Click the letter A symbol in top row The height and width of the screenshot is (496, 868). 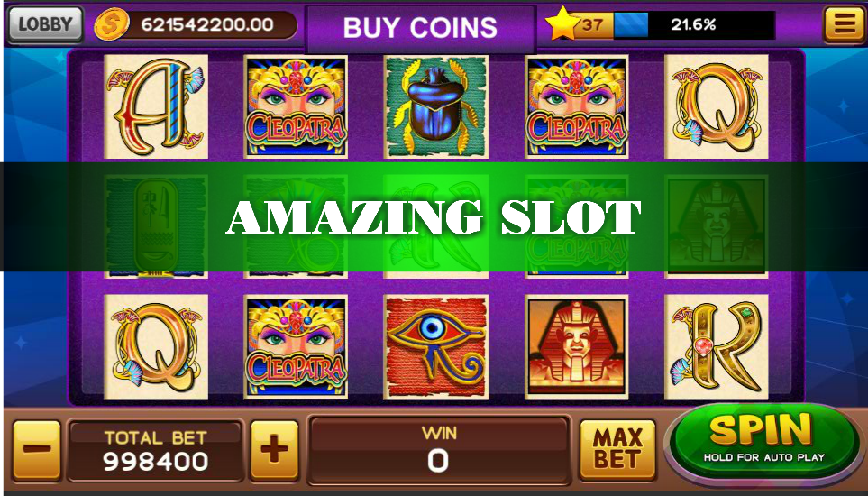156,106
